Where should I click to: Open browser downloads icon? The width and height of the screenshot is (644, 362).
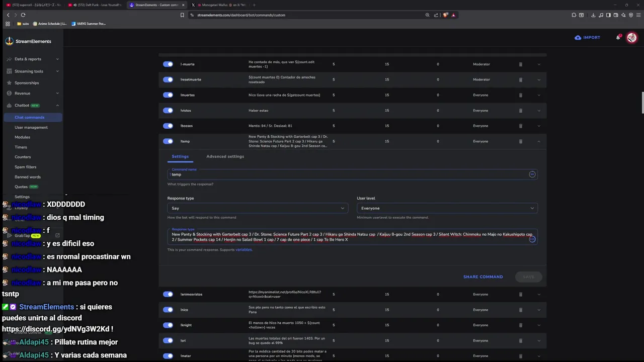[x=593, y=15]
